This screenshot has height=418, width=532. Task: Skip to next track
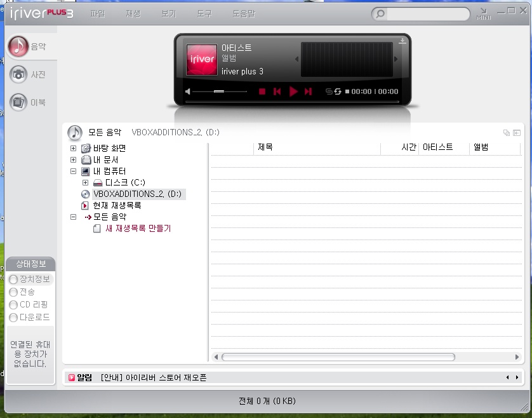click(308, 91)
